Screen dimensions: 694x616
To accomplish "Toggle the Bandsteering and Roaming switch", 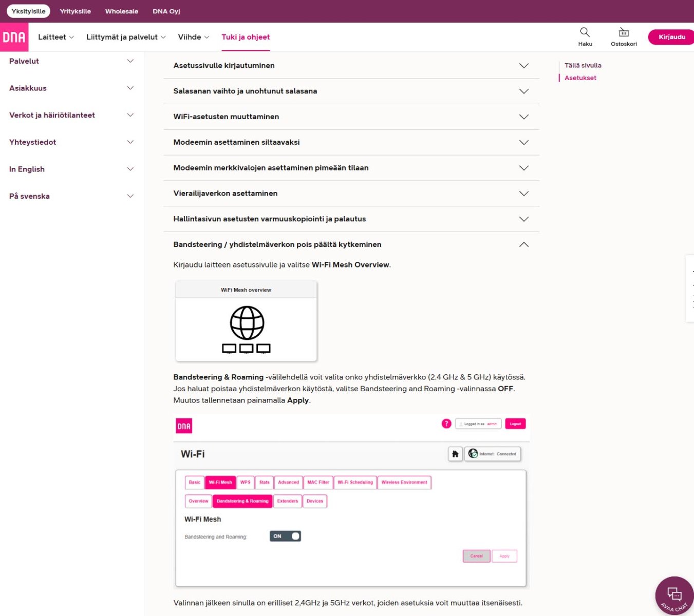I will (x=285, y=536).
